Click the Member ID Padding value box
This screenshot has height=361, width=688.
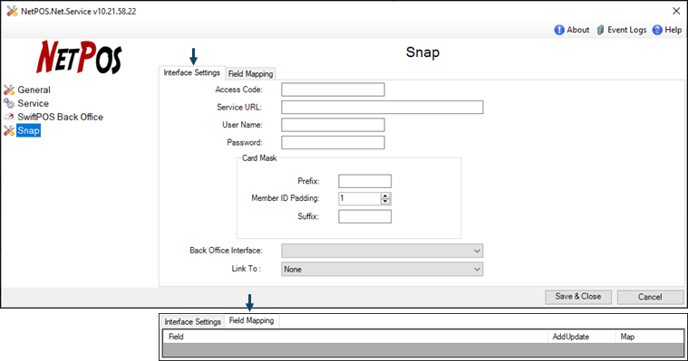coord(359,198)
